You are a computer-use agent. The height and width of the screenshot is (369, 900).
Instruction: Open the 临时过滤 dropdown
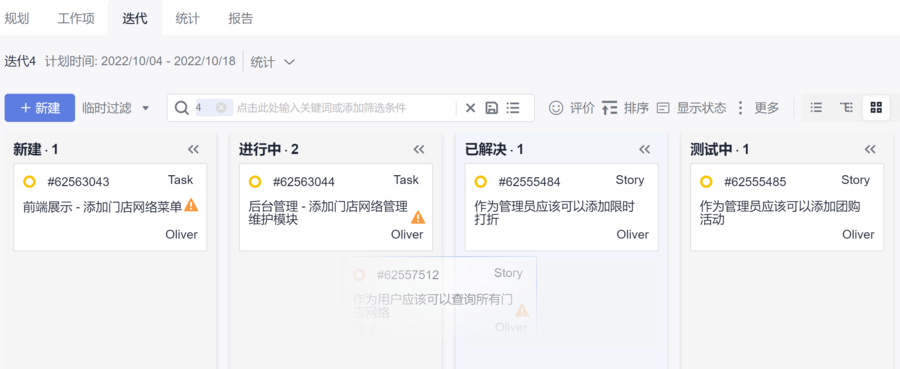point(115,108)
